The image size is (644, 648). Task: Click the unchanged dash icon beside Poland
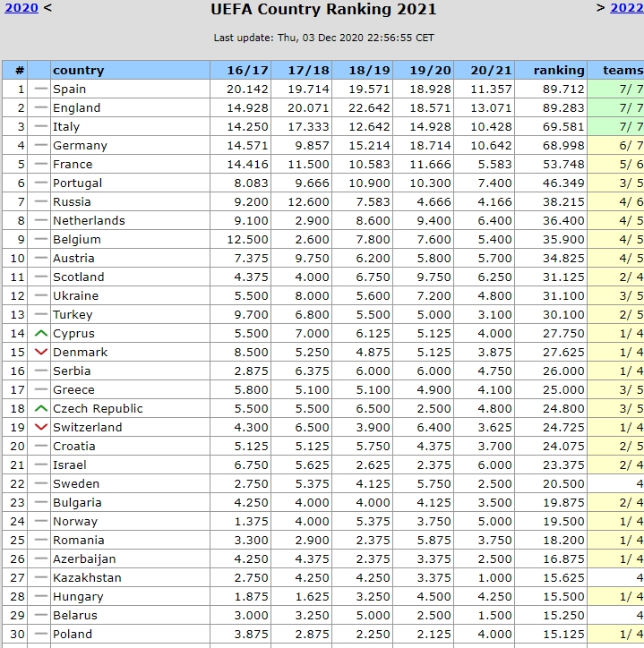(40, 634)
